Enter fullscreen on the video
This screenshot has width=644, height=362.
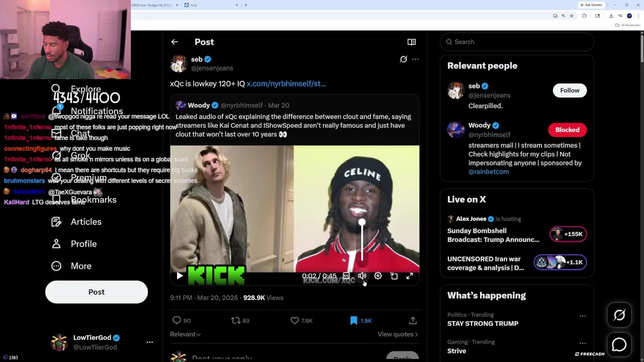pos(410,276)
